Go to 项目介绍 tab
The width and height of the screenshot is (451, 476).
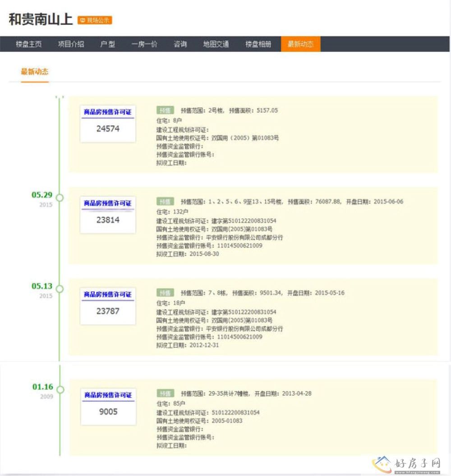pyautogui.click(x=71, y=44)
